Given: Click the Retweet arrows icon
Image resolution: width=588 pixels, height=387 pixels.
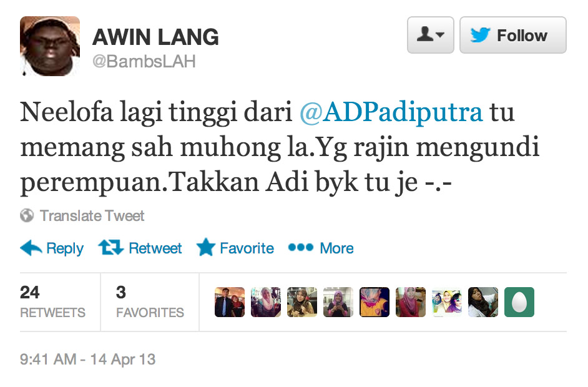Looking at the screenshot, I should [111, 248].
